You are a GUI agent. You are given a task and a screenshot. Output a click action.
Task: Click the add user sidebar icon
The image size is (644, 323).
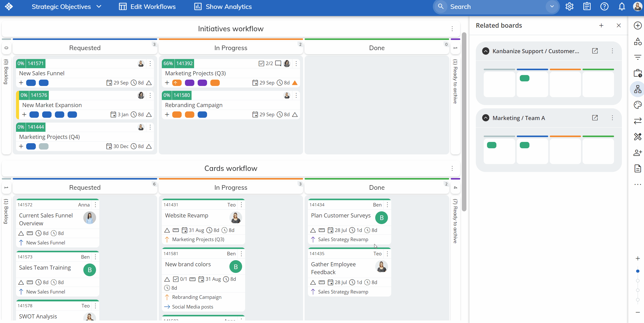[x=637, y=153]
